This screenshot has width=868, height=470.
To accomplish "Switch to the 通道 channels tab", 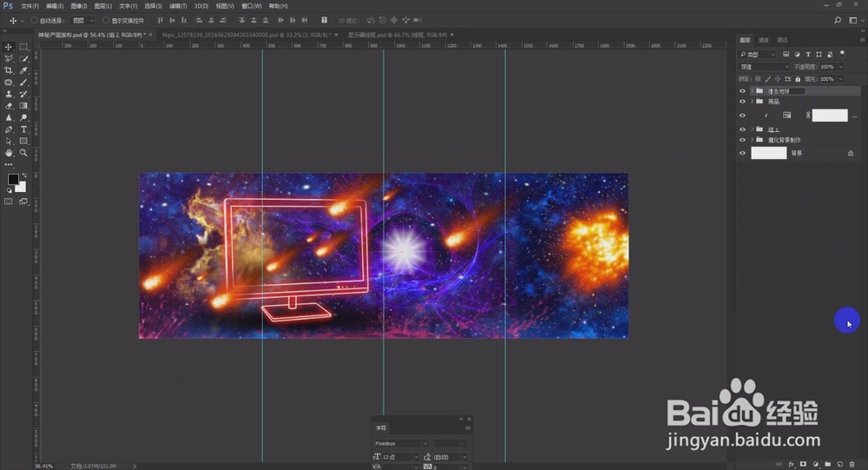I will pyautogui.click(x=763, y=40).
